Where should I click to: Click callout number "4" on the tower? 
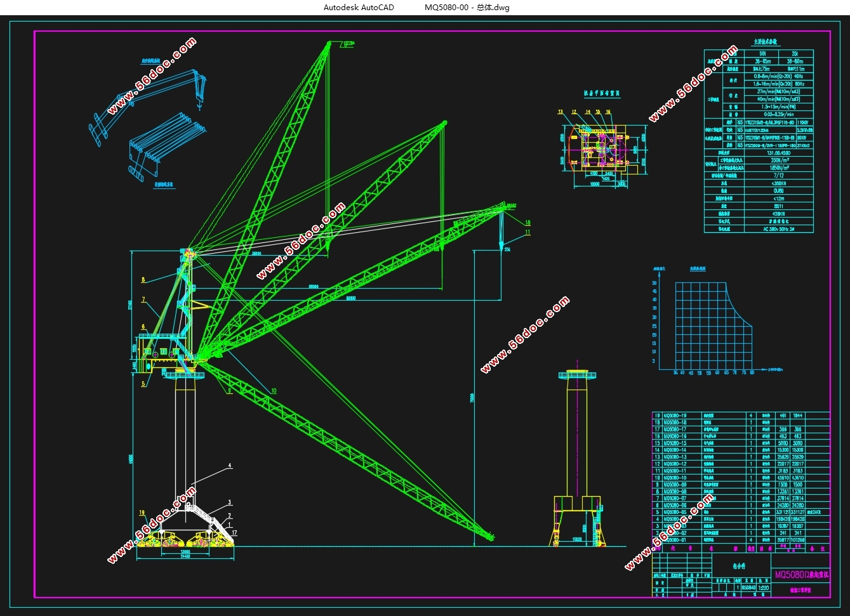pos(230,466)
